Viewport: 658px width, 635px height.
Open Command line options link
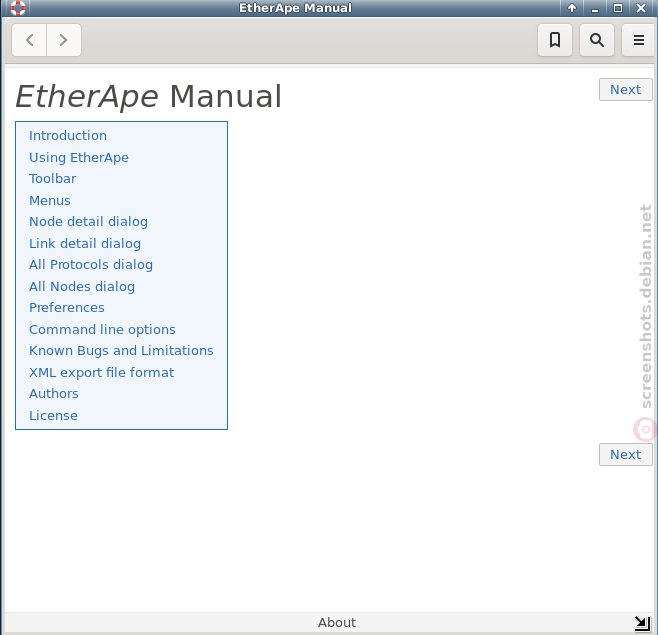(102, 329)
